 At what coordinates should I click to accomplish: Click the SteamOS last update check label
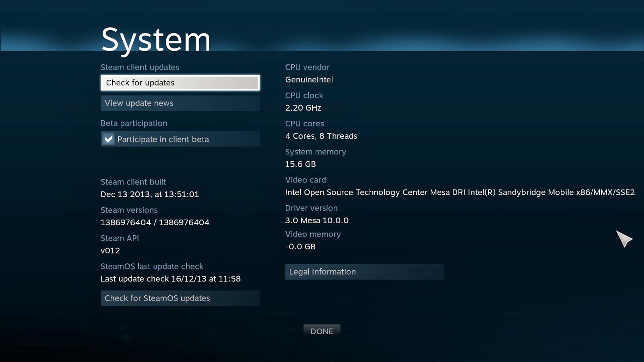[152, 266]
